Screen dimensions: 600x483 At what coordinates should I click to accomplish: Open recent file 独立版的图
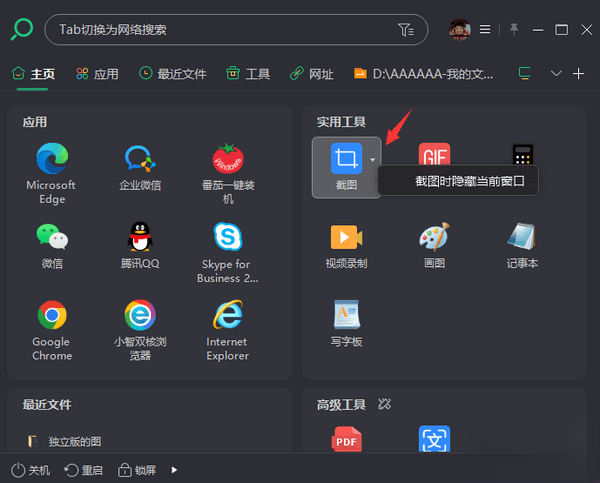click(x=65, y=442)
